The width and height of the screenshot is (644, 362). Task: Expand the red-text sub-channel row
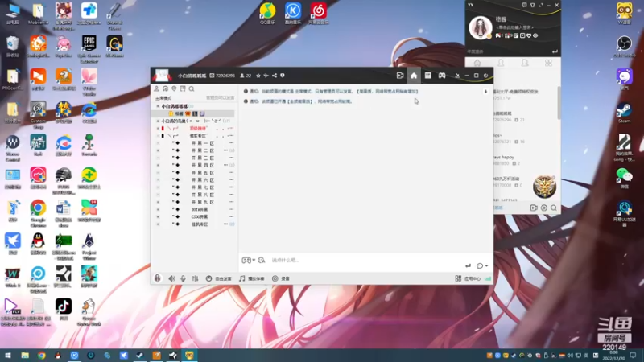158,129
